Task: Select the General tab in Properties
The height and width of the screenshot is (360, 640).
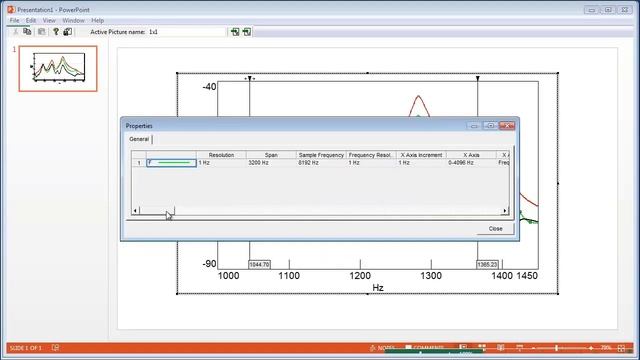Action: click(x=139, y=139)
